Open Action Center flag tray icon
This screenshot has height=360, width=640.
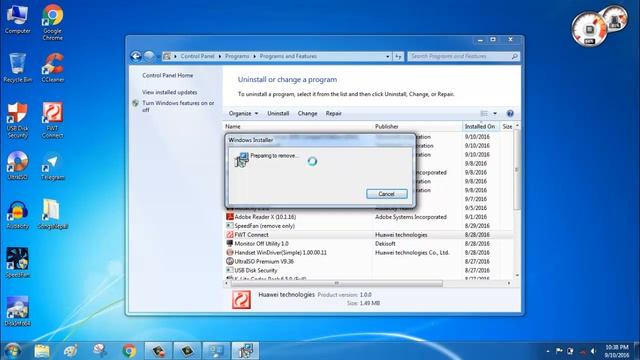coord(559,351)
